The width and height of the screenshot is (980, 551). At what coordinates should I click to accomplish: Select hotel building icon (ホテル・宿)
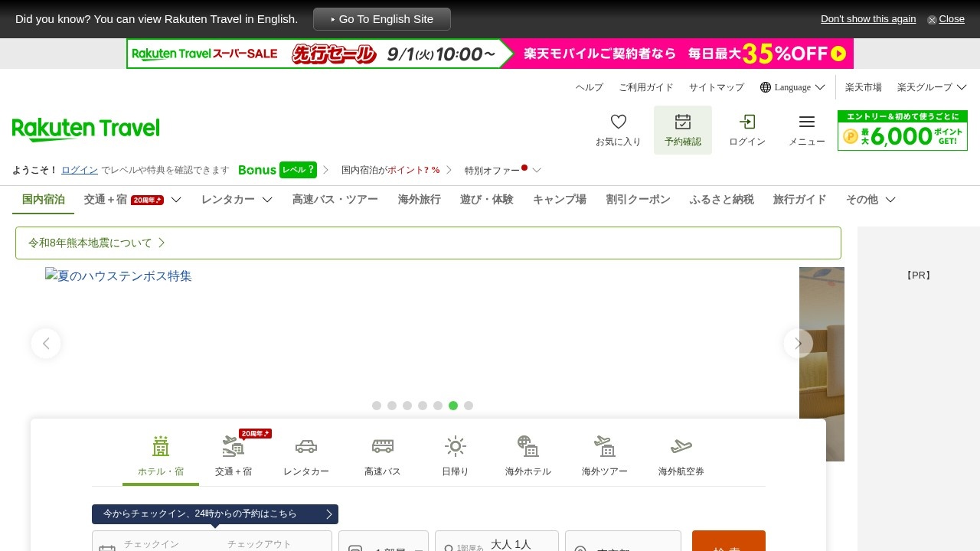pyautogui.click(x=161, y=446)
